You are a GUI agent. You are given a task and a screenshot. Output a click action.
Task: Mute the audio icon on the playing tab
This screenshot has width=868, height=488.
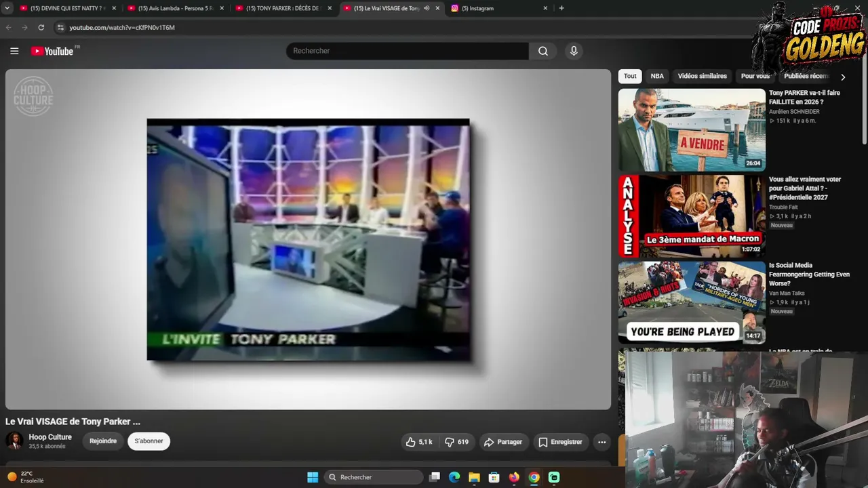427,8
